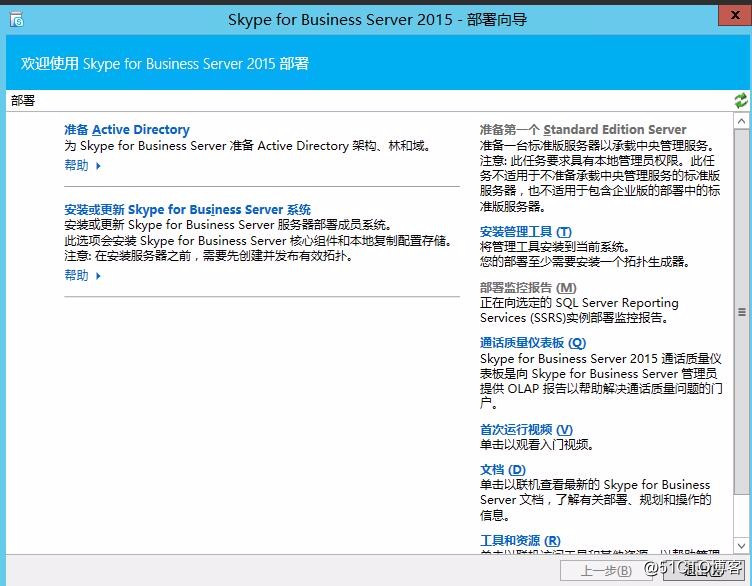Click the scrollbar up arrow

[741, 121]
